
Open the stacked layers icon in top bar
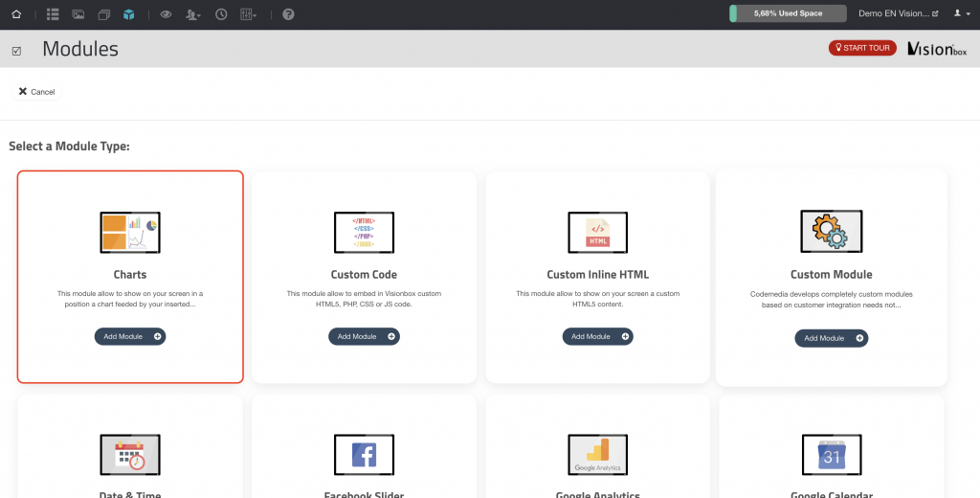(103, 13)
